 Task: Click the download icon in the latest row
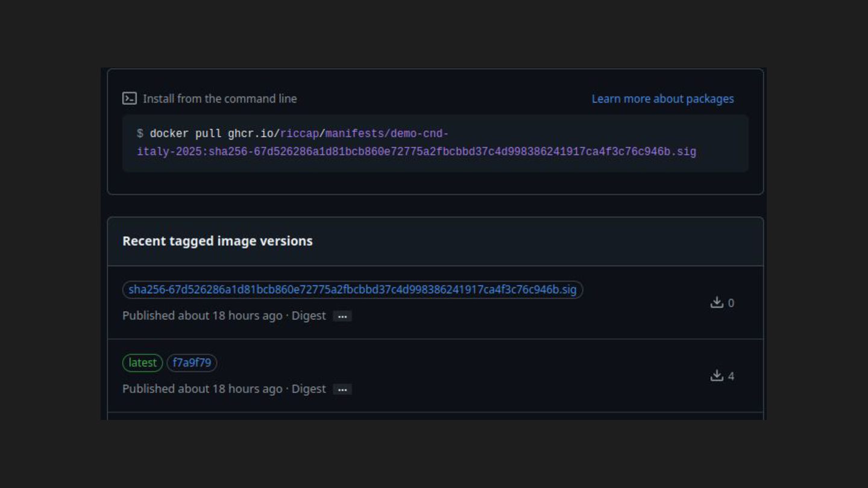(x=717, y=376)
